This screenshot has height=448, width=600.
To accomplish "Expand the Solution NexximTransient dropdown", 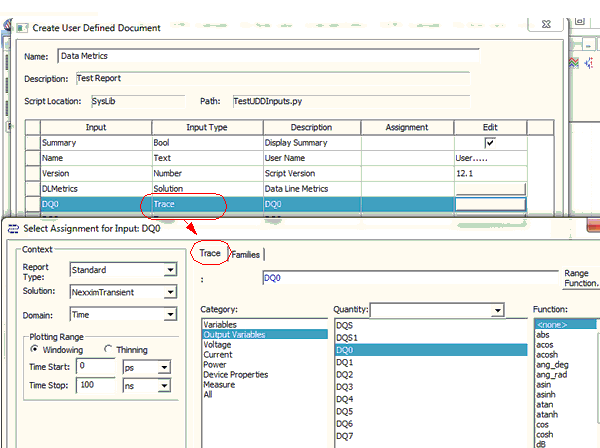I will point(170,290).
